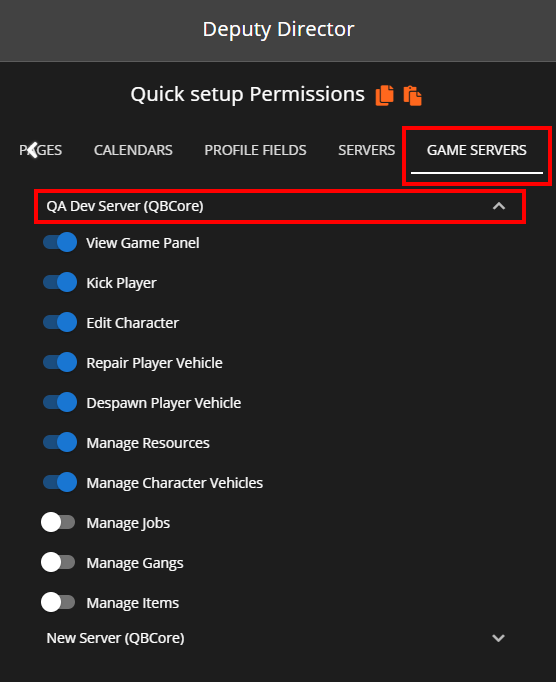Disable the View Game Panel toggle
The height and width of the screenshot is (682, 556).
(x=60, y=243)
